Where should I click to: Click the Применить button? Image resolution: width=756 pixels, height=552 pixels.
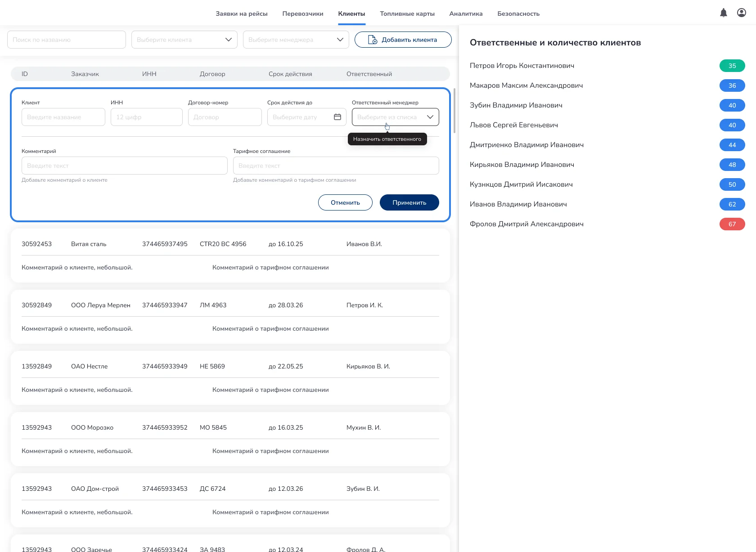pos(409,202)
